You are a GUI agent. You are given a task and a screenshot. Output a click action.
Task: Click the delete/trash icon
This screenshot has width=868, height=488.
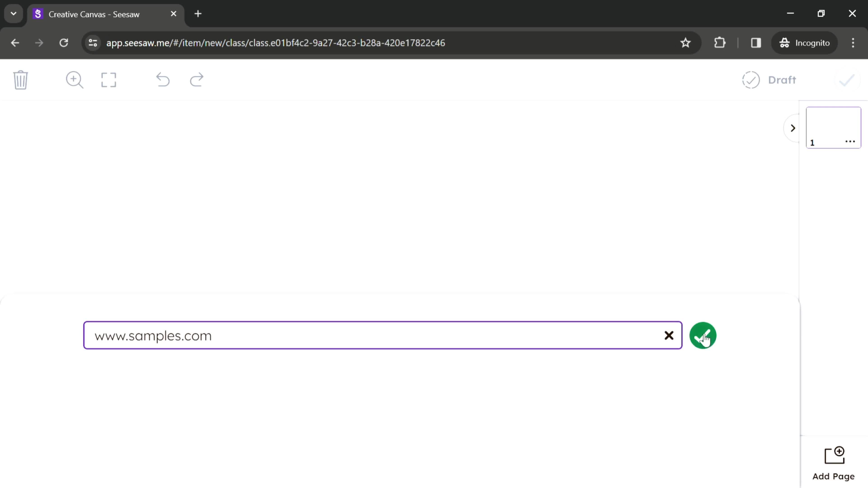click(x=21, y=80)
